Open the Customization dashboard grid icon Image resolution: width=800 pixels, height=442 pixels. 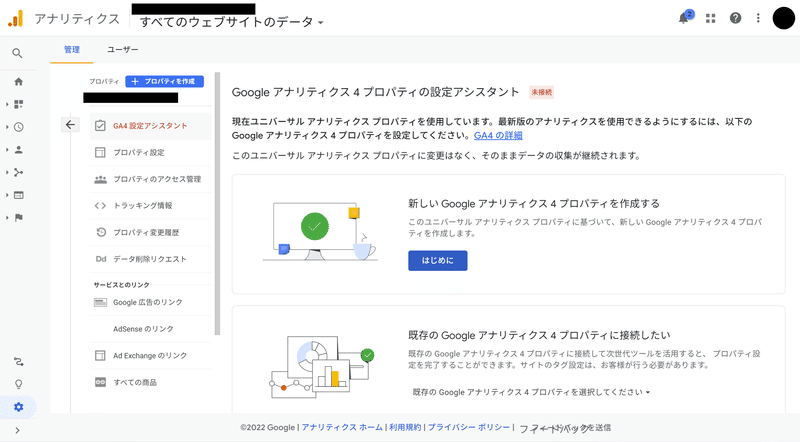pos(19,104)
